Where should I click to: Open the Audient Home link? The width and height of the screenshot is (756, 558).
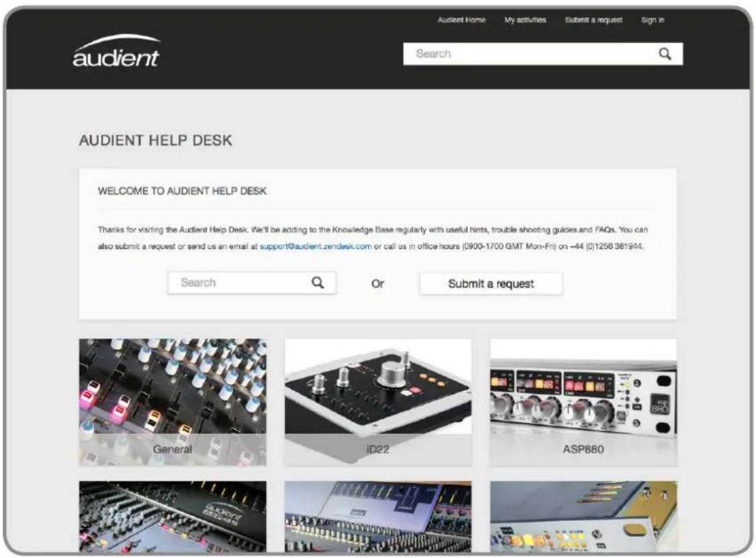pyautogui.click(x=461, y=19)
